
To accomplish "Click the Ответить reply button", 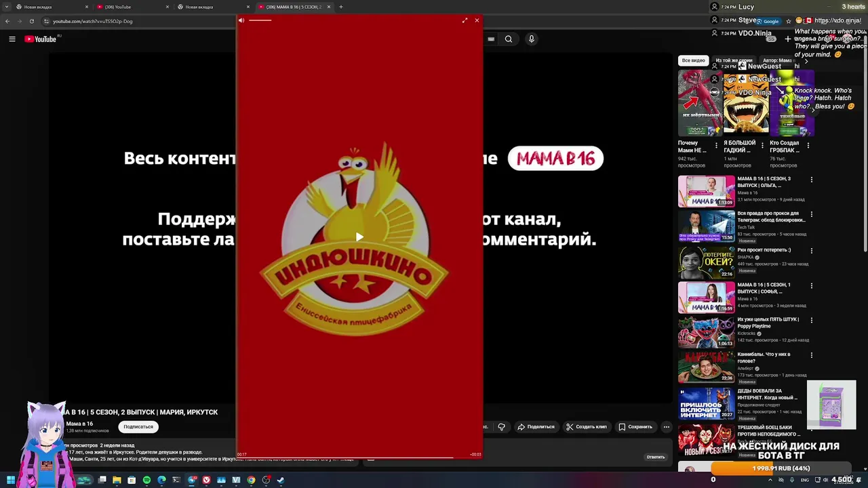I will pyautogui.click(x=656, y=457).
